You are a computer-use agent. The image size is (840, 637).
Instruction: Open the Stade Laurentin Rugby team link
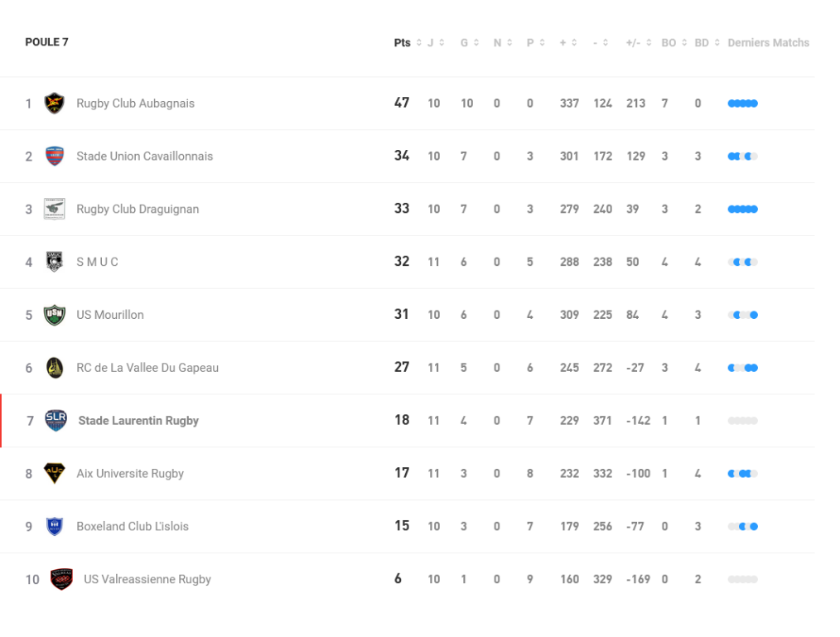[x=138, y=421]
